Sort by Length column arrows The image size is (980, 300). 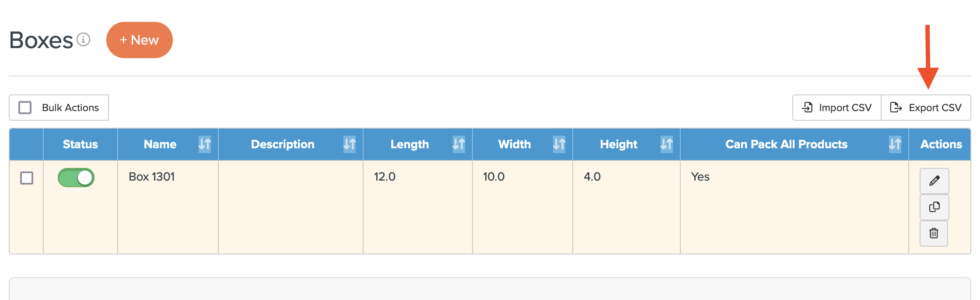[458, 144]
